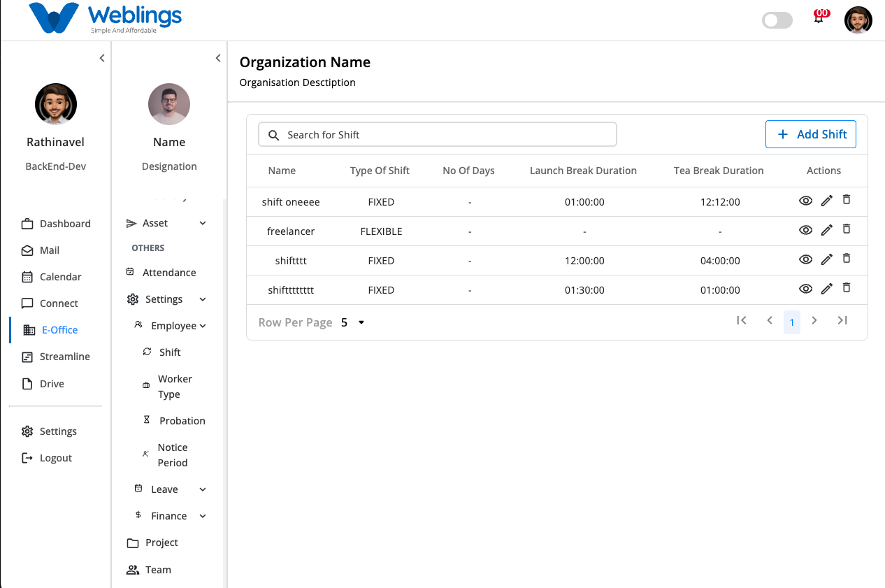Go to previous page of shifts

tap(770, 320)
